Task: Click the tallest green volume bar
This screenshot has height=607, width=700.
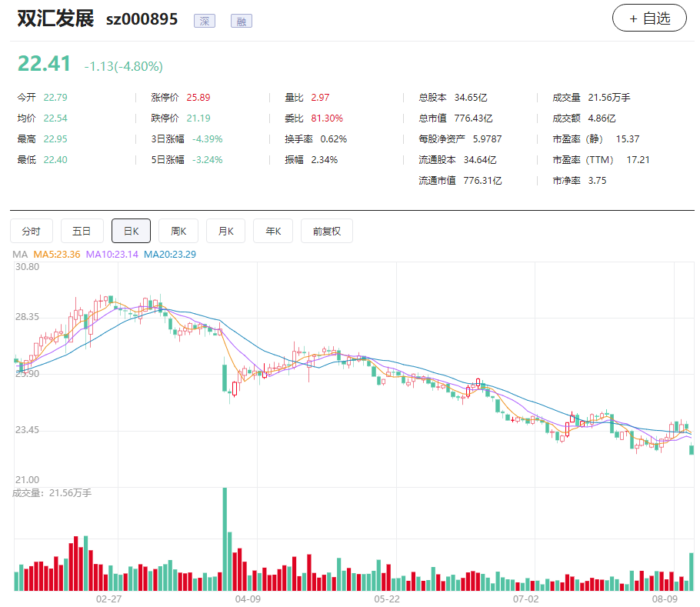Action: click(x=225, y=539)
